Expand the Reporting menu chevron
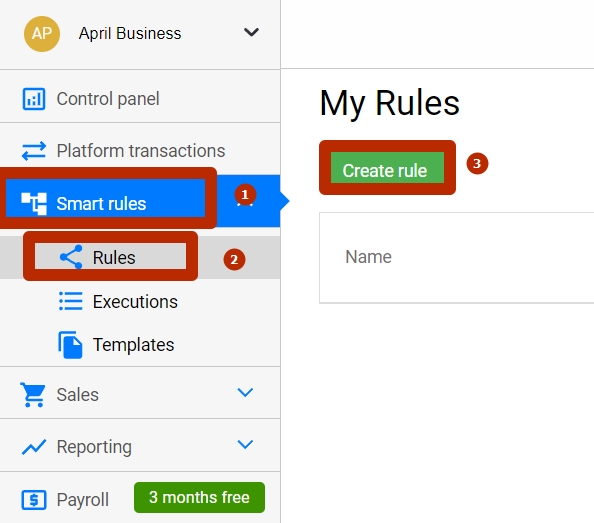This screenshot has height=523, width=594. (x=245, y=444)
